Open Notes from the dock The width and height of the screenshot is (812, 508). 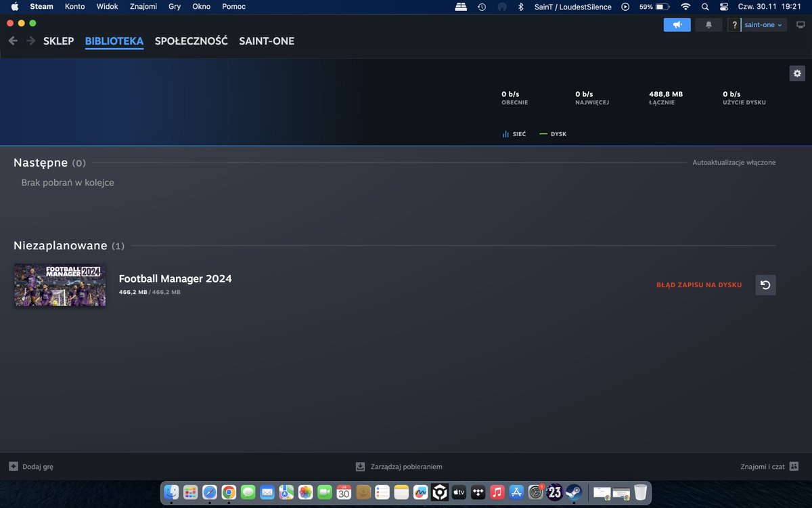(x=402, y=492)
